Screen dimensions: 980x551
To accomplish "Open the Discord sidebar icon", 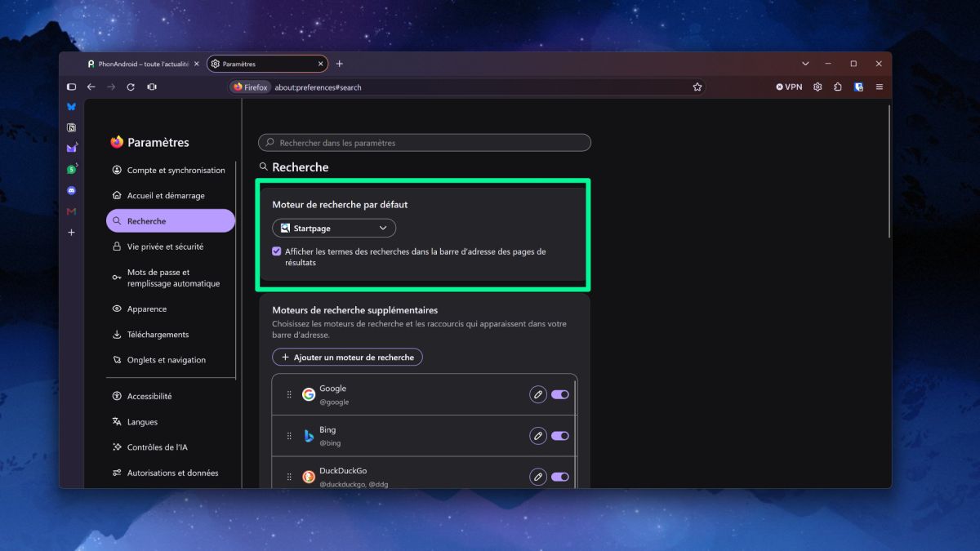I will click(71, 190).
